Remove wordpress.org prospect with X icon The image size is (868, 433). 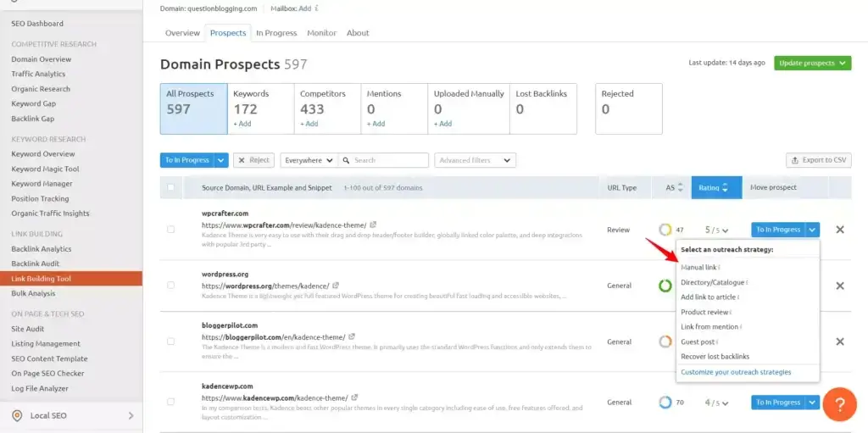840,286
